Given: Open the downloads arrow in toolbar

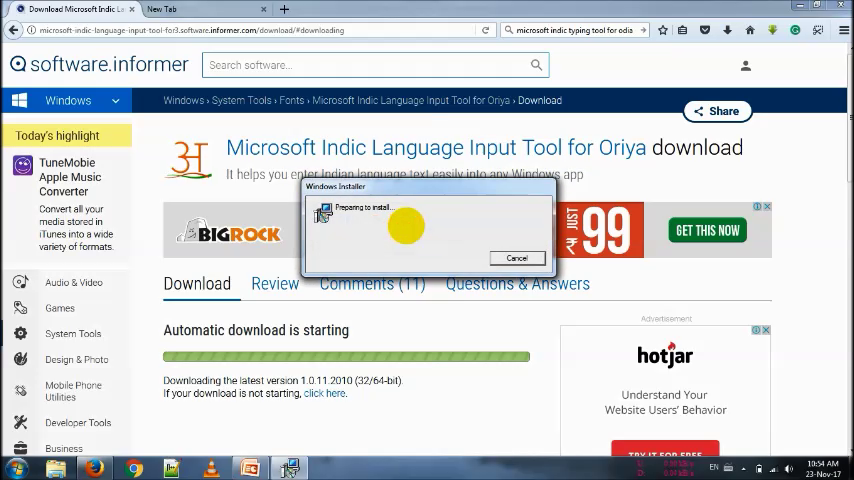Looking at the screenshot, I should point(727,31).
